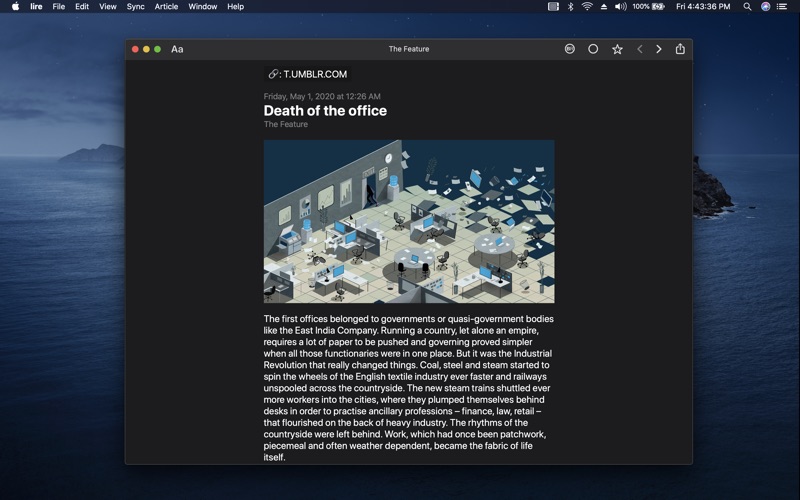Open the T.UMBLR.COM source link
Viewport: 800px width, 500px height.
(308, 74)
